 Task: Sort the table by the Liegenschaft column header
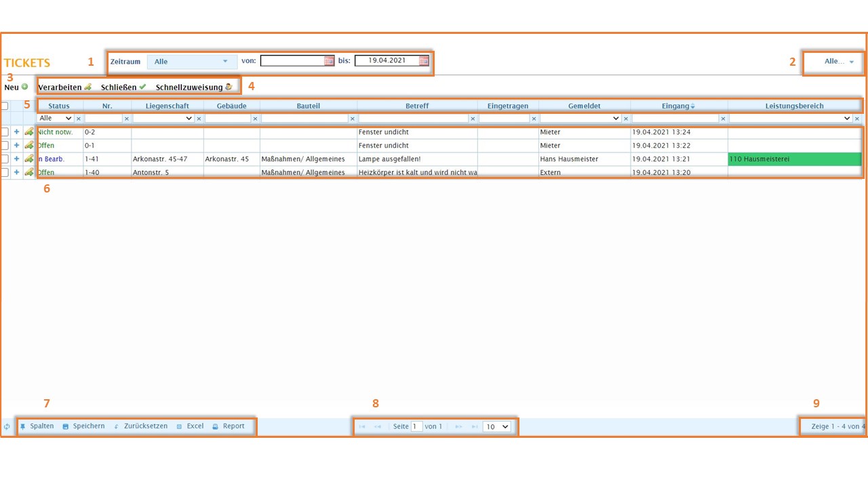[167, 106]
